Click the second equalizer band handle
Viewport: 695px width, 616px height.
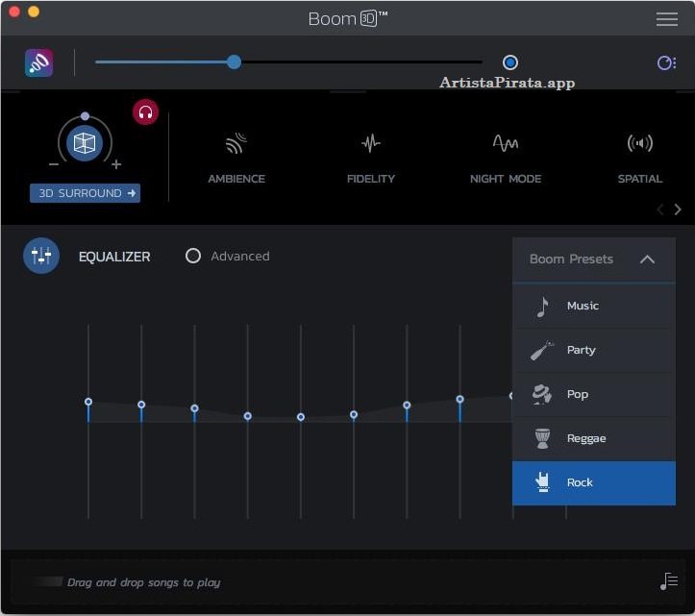pyautogui.click(x=141, y=405)
